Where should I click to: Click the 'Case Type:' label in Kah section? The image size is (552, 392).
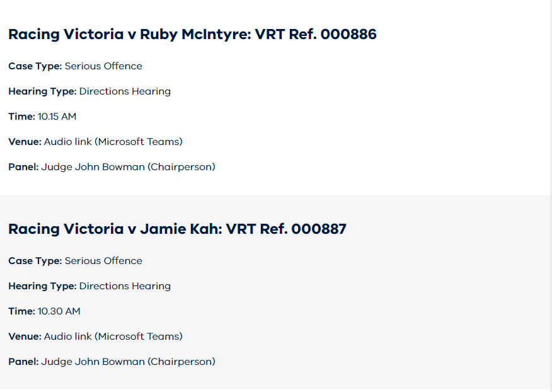click(x=35, y=261)
